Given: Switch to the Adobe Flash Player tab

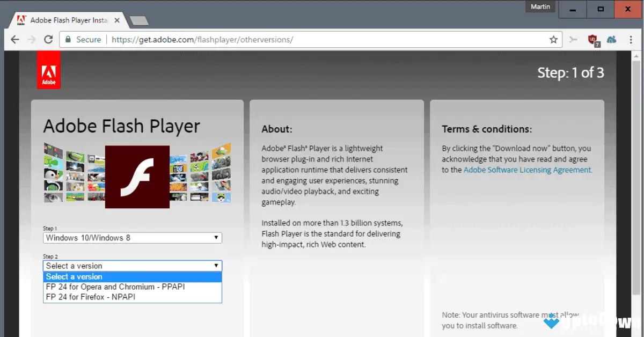Looking at the screenshot, I should (x=64, y=20).
